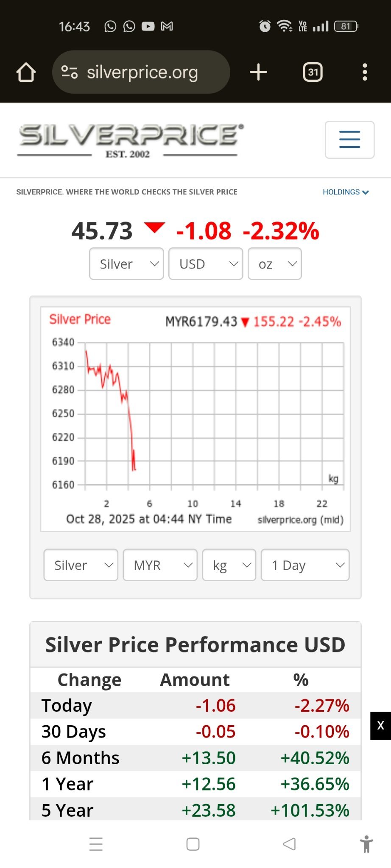Open the kg chart unit dropdown
The height and width of the screenshot is (868, 391).
[x=229, y=565]
